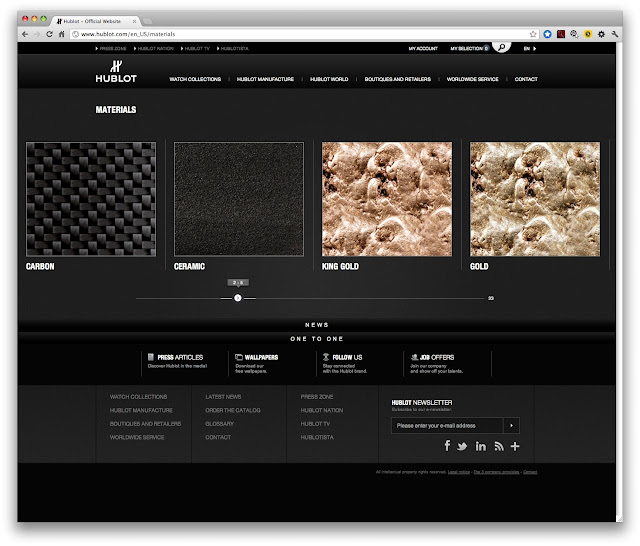This screenshot has height=546, width=640.
Task: Open footer Latest News link
Action: point(223,397)
